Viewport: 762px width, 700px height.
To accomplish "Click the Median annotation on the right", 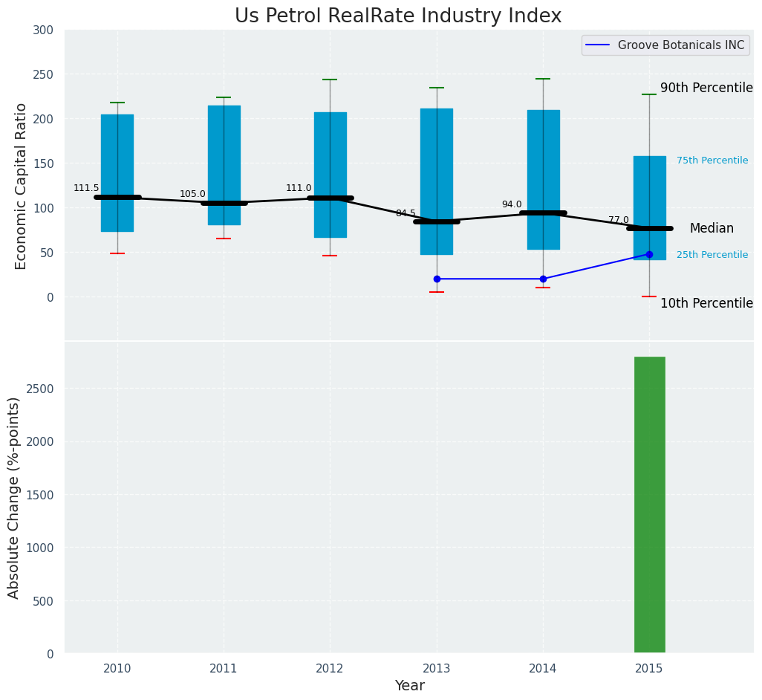I will 711,229.
